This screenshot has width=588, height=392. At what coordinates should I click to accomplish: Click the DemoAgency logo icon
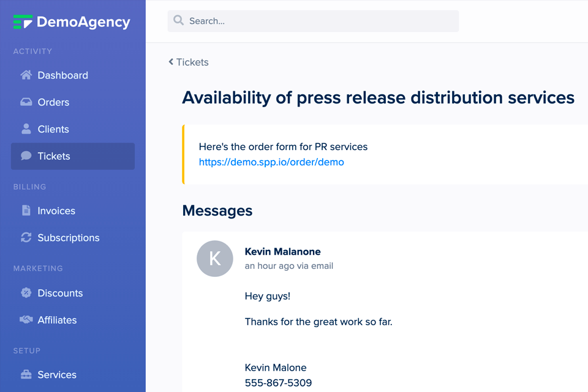23,22
